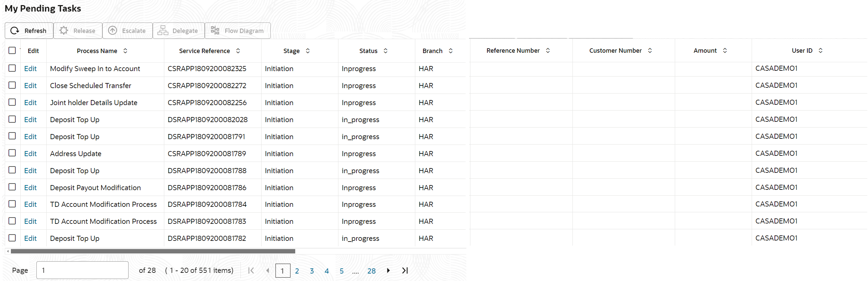Edit task with reference DSRAPP1809200082028

point(30,120)
